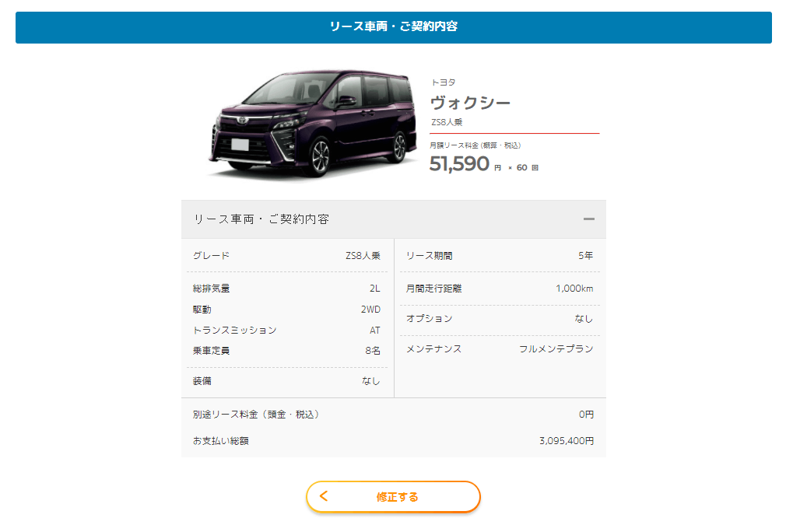This screenshot has width=786, height=532.
Task: Click the 駆動 2WD row
Action: pos(286,310)
